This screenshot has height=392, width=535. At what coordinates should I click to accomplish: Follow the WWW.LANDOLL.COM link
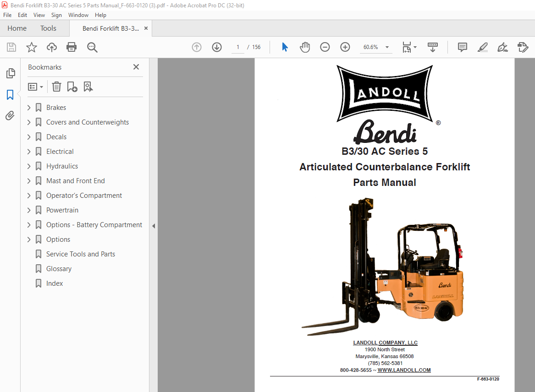(404, 370)
